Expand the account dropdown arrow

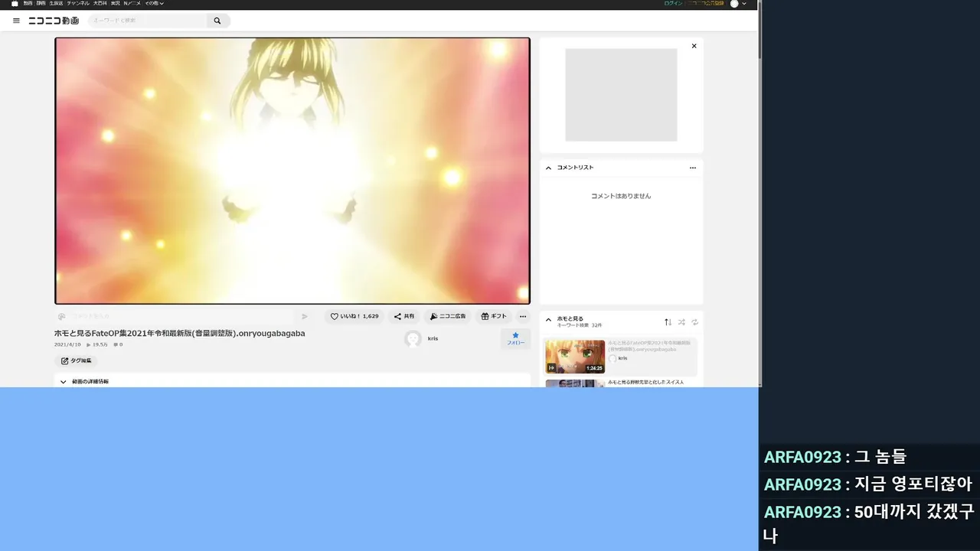click(x=744, y=4)
